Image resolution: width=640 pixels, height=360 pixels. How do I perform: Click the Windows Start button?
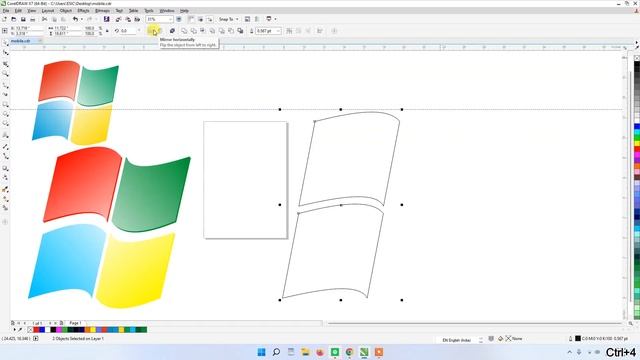pyautogui.click(x=262, y=352)
